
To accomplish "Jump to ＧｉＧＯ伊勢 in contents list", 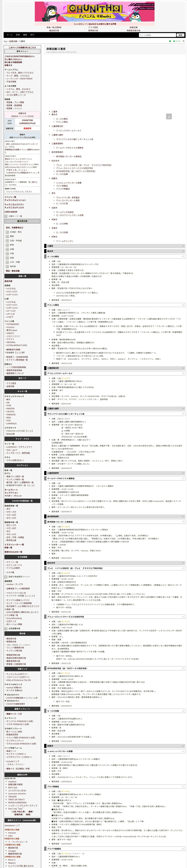I will pos(62,224).
